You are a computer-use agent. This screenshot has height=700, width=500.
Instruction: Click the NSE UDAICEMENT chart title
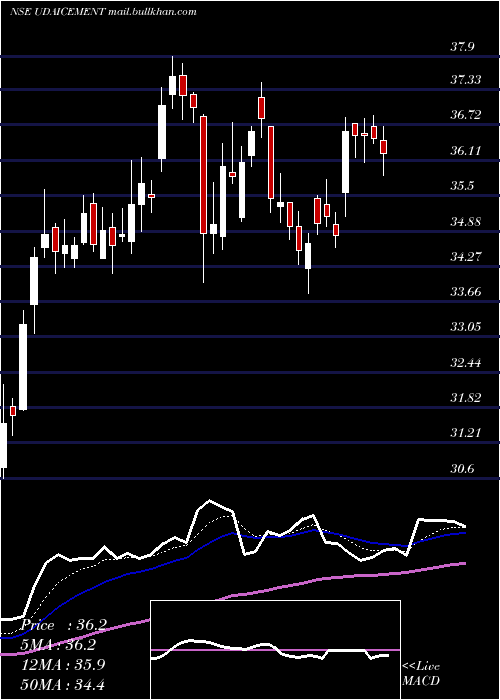(x=103, y=12)
